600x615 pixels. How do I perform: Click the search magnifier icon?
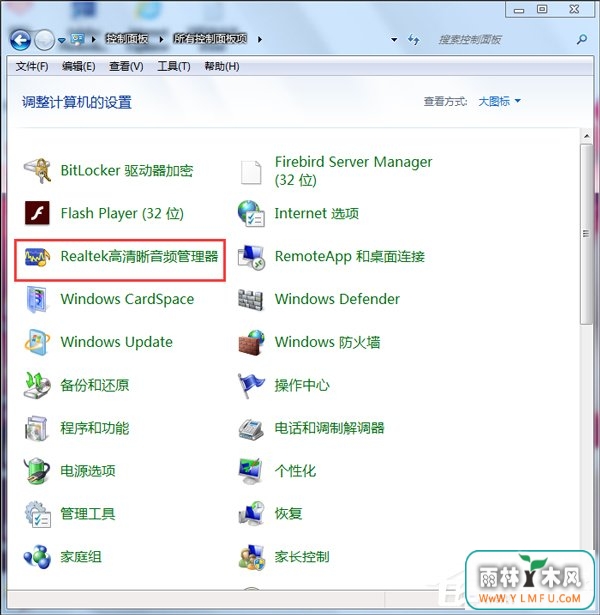click(x=582, y=39)
